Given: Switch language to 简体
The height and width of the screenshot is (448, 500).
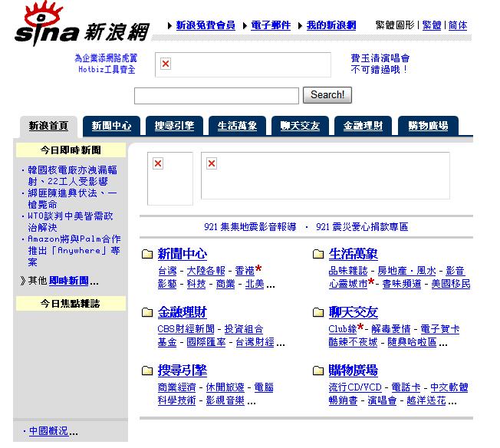Looking at the screenshot, I should coord(457,25).
